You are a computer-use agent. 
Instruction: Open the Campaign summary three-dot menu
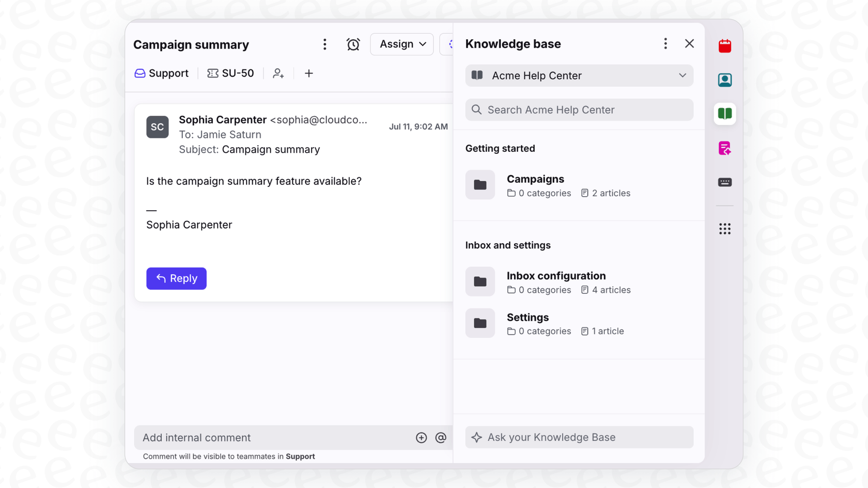(325, 44)
